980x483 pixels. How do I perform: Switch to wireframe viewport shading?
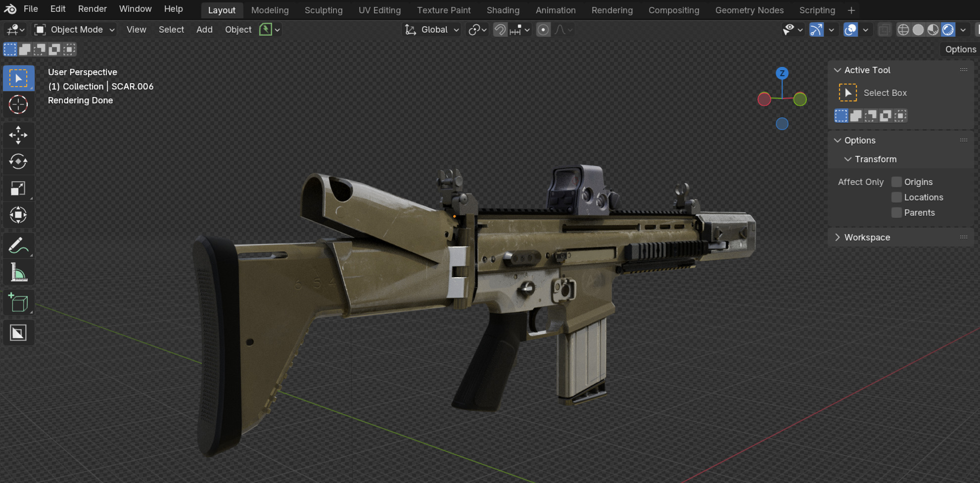click(903, 30)
